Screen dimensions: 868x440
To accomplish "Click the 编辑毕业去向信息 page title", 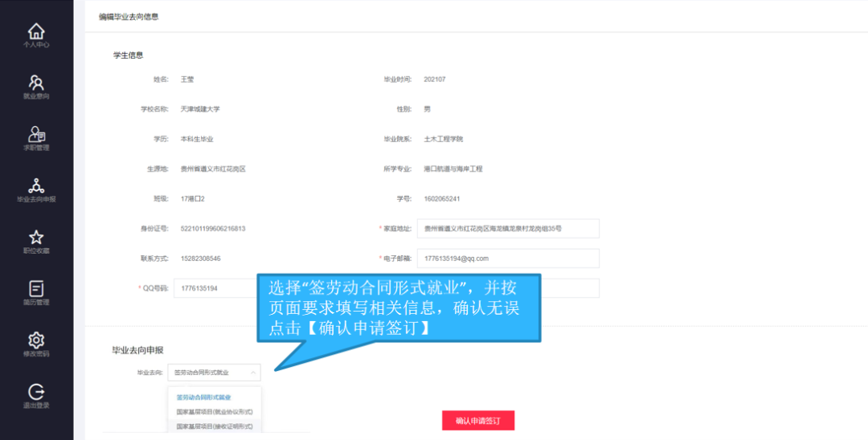I will (x=129, y=16).
